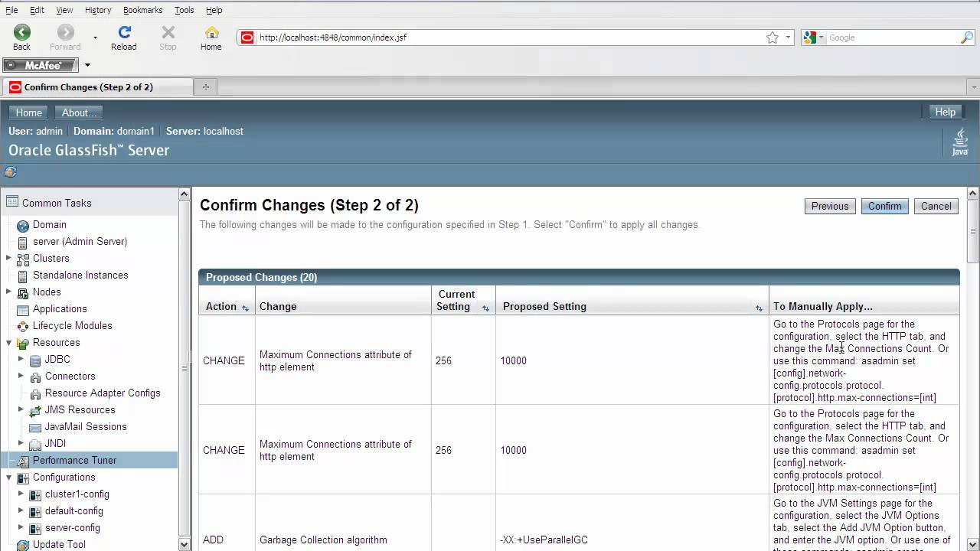Collapse the Resources tree node
Screen dimensions: 980x551
click(9, 342)
